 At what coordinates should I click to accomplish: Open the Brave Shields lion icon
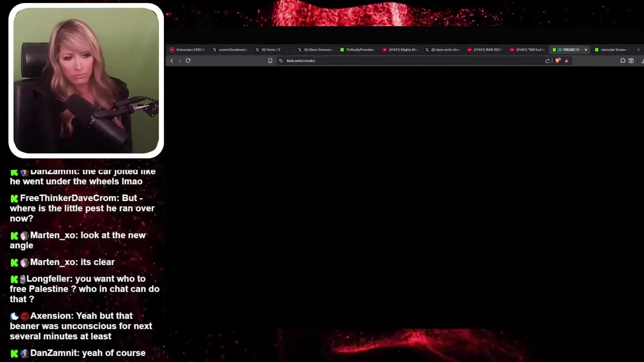coord(558,61)
